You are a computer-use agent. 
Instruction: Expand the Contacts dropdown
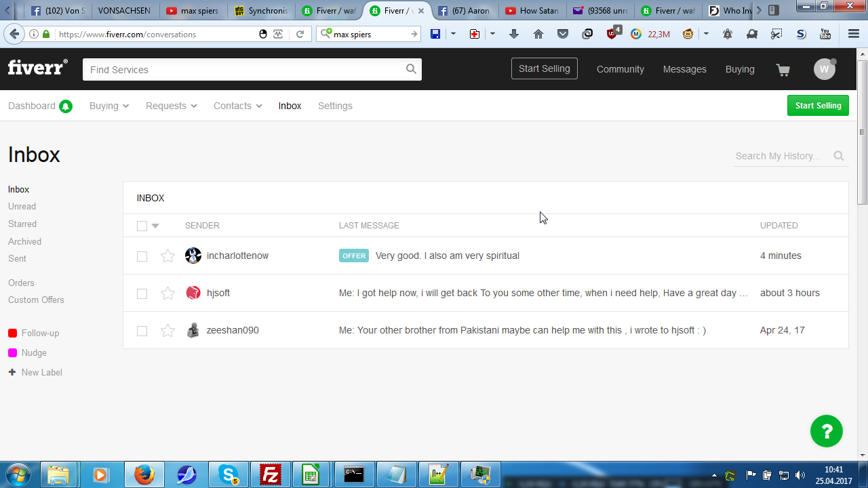[x=238, y=106]
